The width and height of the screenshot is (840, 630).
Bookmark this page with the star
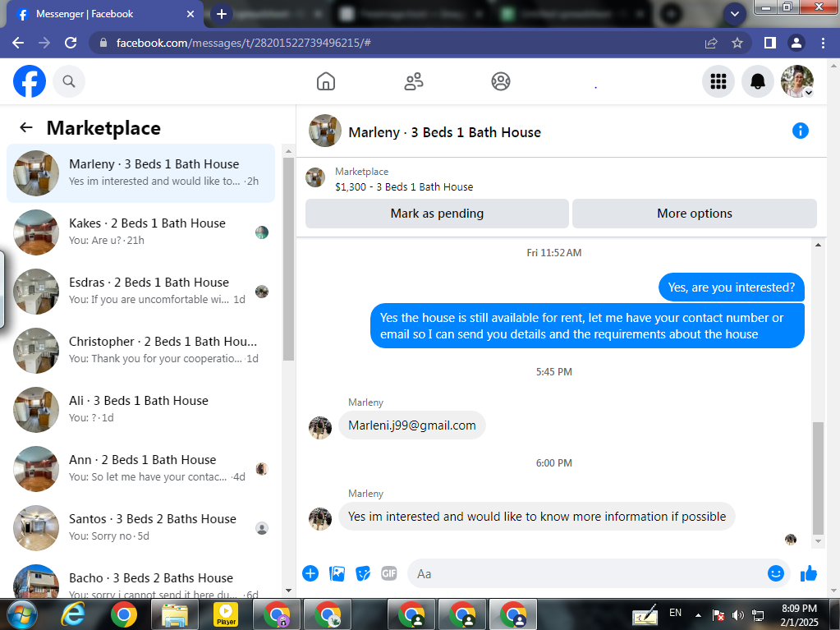[737, 43]
